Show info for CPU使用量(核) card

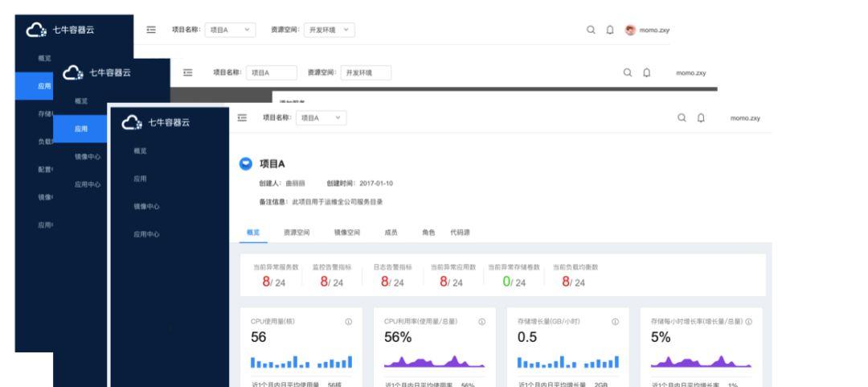click(349, 322)
